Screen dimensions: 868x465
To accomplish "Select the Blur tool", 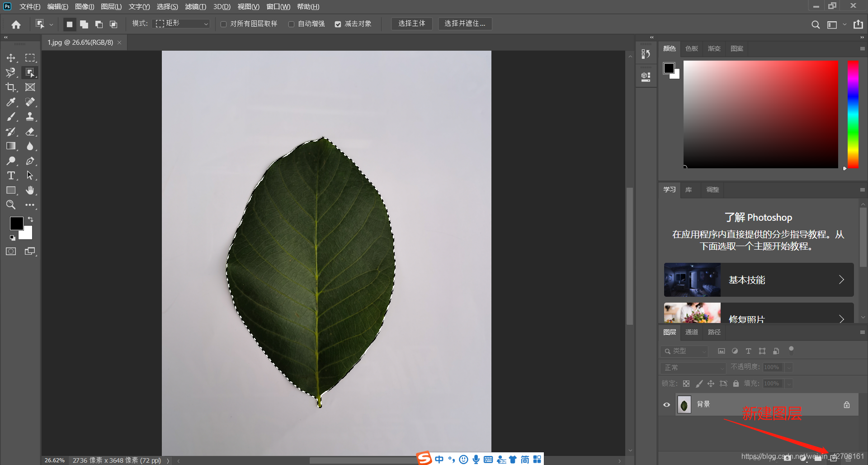I will (30, 146).
